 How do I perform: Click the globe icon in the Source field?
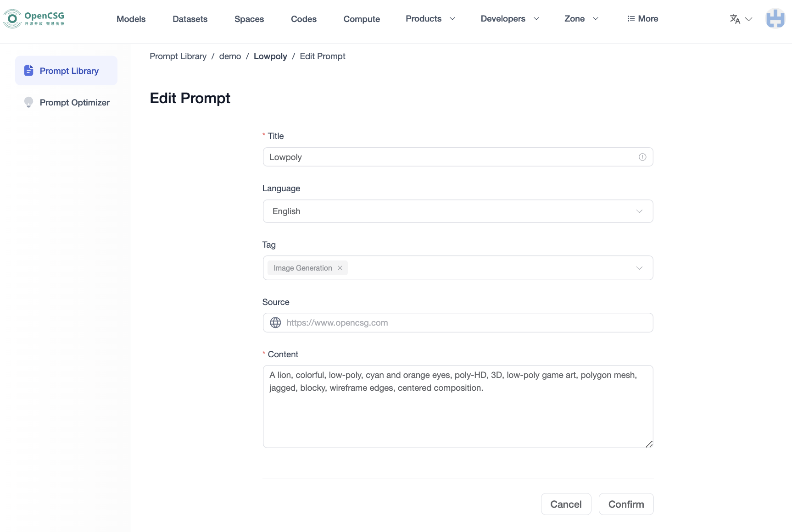coord(275,322)
